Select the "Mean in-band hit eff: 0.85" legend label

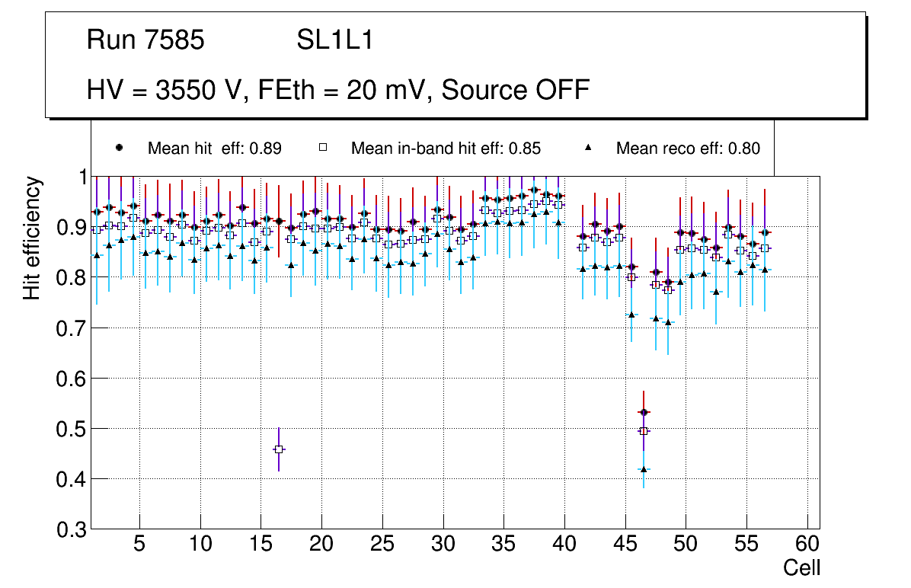[446, 149]
